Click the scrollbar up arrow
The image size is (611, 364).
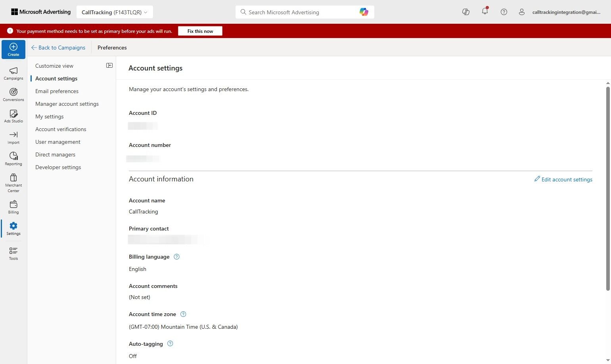pos(608,83)
